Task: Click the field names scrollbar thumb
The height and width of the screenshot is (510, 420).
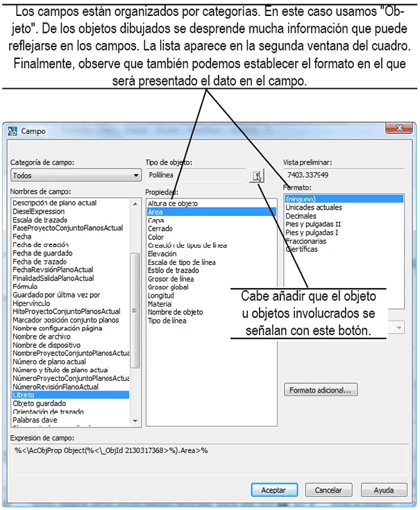Action: click(135, 311)
